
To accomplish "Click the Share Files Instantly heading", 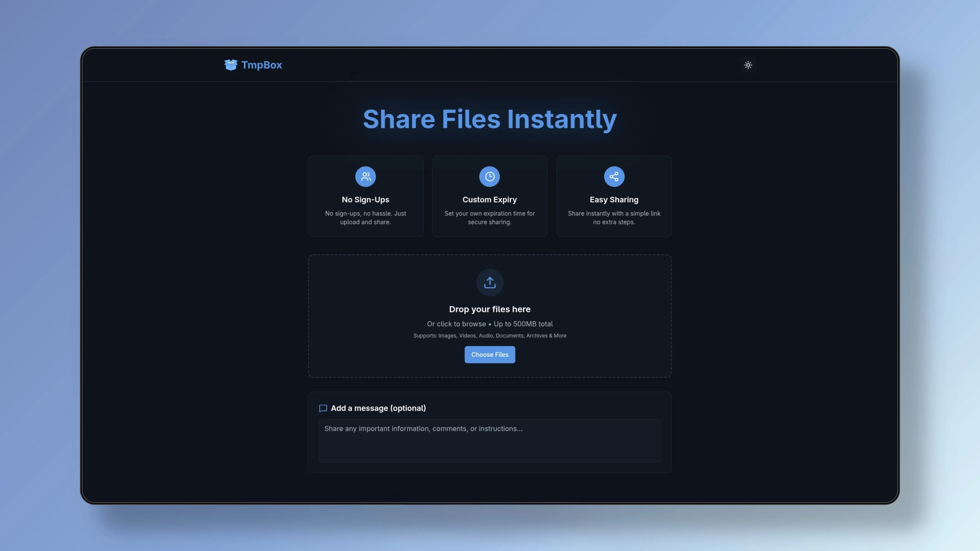I will coord(490,119).
